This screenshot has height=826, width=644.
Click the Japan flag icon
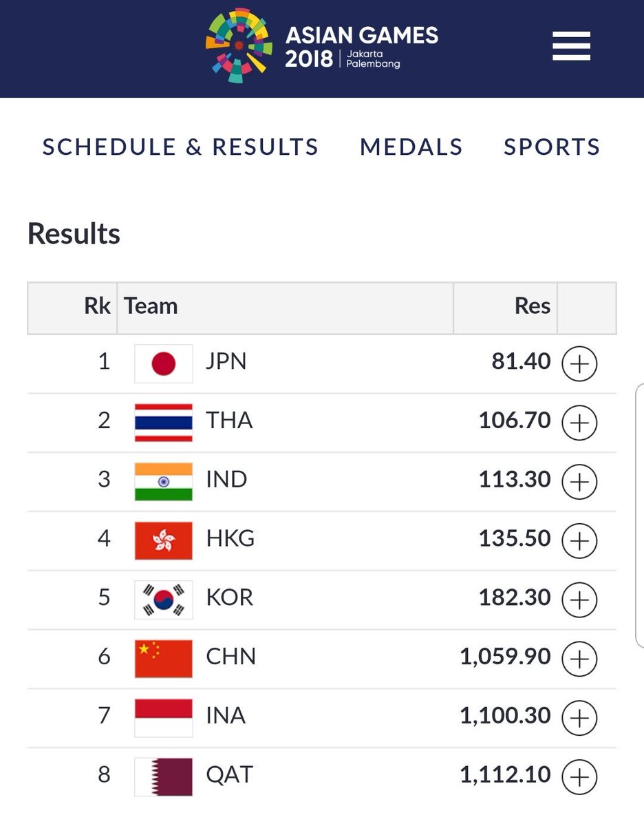[164, 363]
